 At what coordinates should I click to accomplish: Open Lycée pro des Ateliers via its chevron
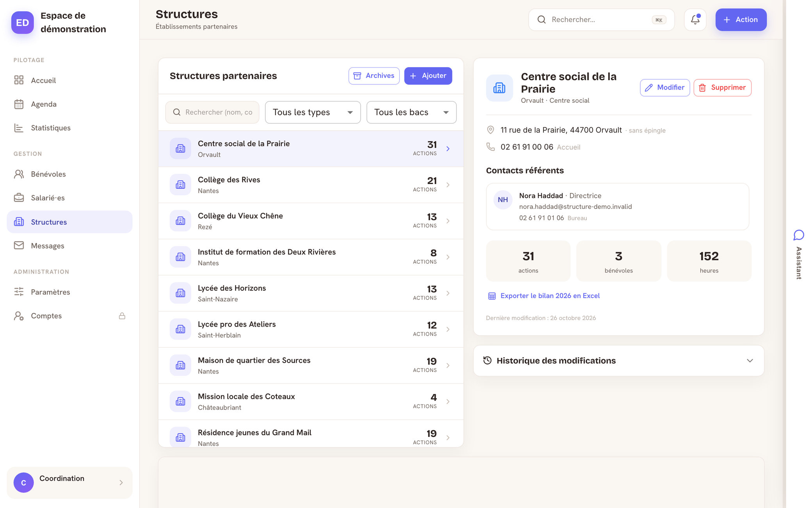click(448, 329)
